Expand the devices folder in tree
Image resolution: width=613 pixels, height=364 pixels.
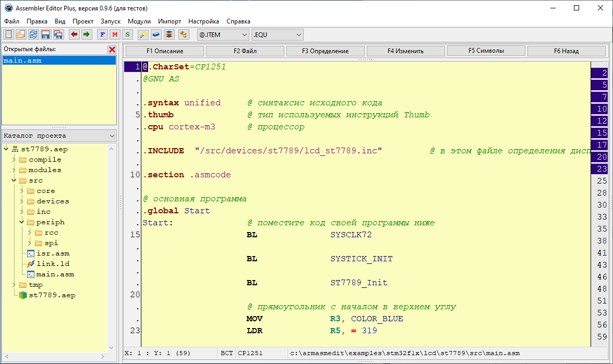pos(22,201)
